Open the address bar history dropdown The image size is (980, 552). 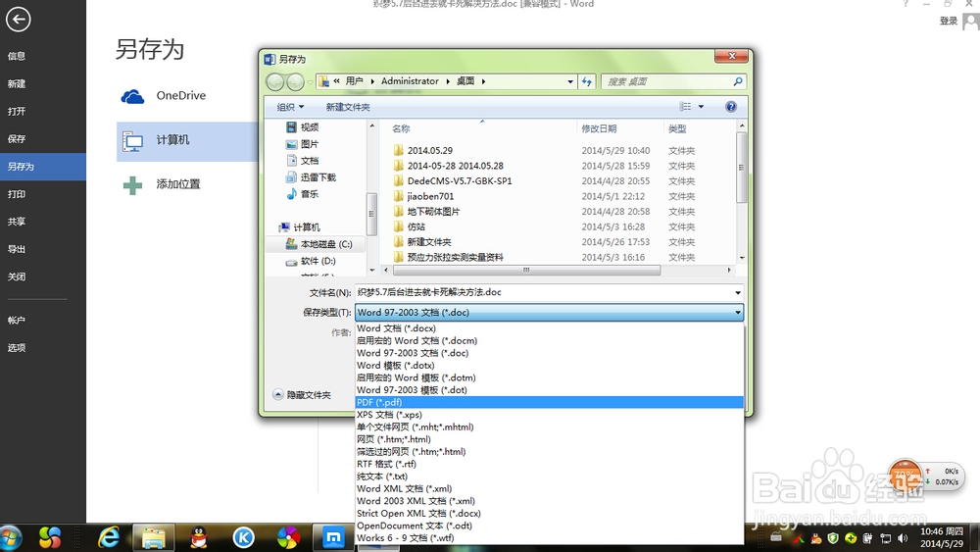tap(570, 81)
